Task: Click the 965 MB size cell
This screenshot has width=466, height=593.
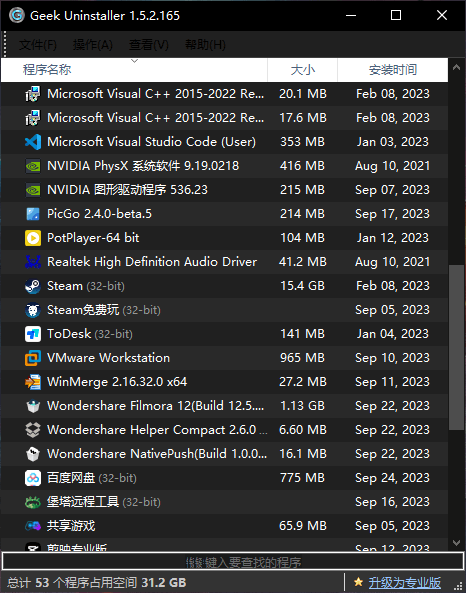Action: 302,358
